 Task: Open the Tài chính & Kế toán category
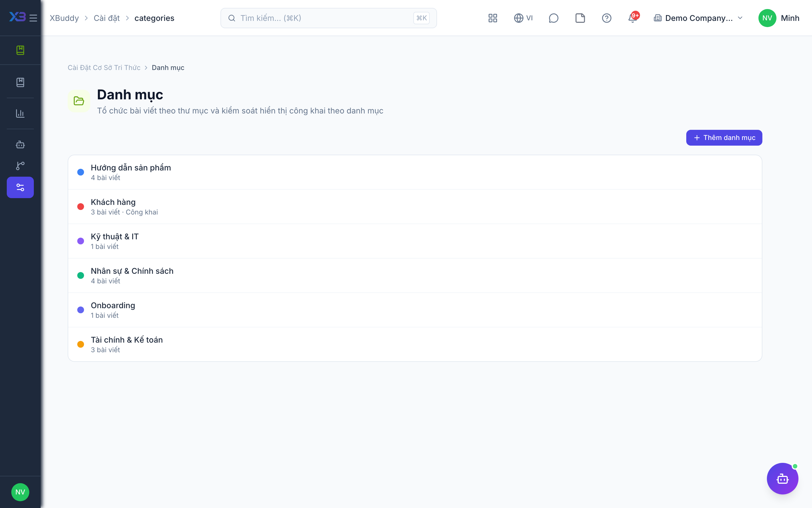415,344
